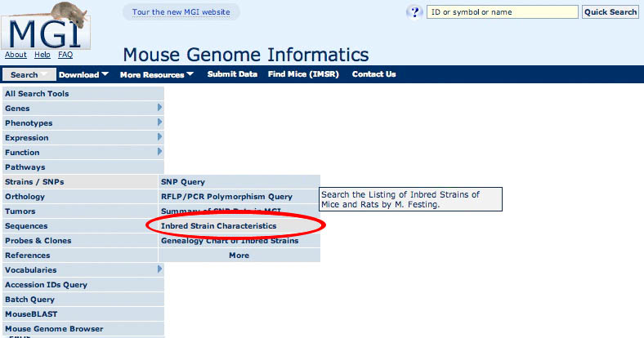Open the FAQ link
The height and width of the screenshot is (338, 644).
tap(65, 55)
